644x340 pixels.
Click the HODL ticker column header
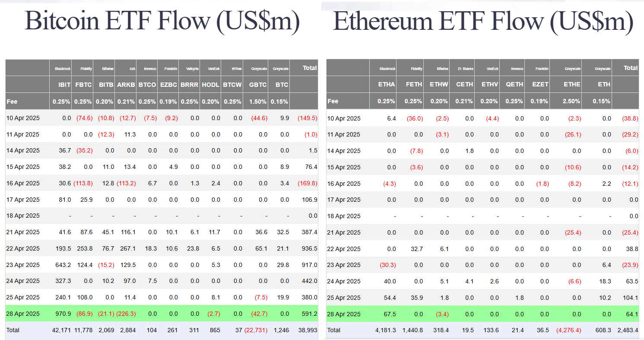pyautogui.click(x=211, y=85)
